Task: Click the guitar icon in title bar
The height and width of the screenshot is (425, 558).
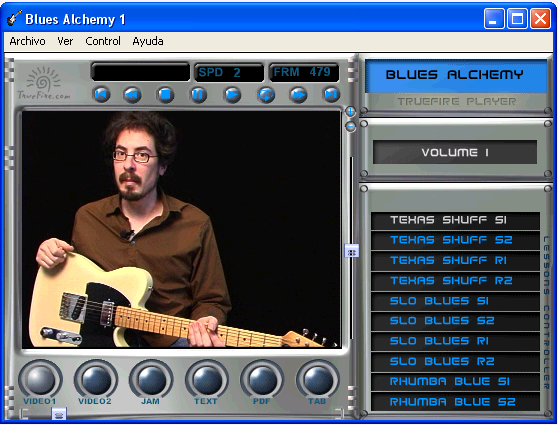Action: point(14,18)
